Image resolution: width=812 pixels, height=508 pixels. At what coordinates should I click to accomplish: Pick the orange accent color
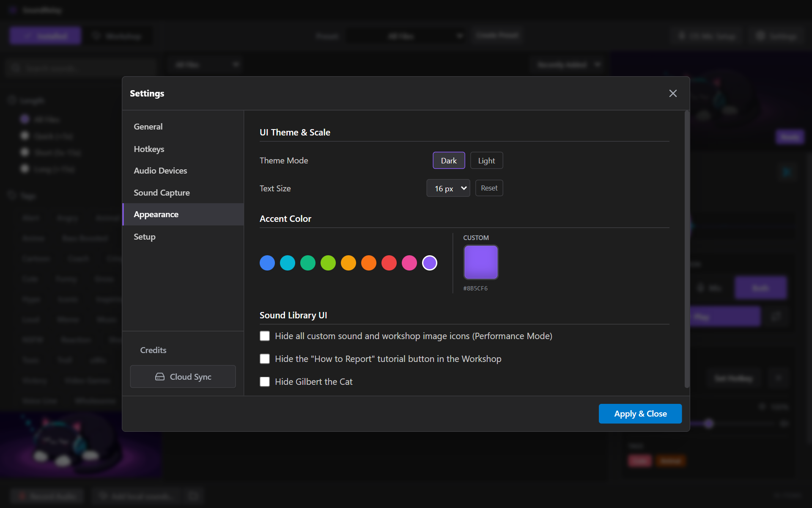point(369,263)
